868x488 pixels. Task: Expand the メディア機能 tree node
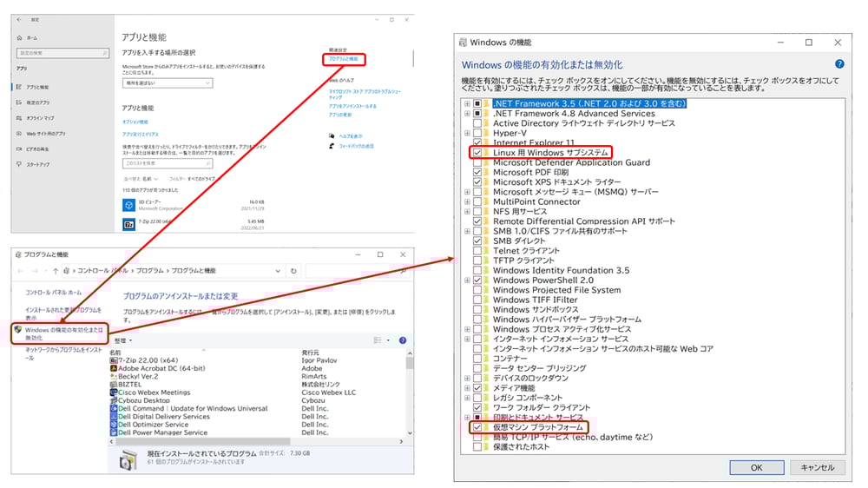[x=467, y=388]
